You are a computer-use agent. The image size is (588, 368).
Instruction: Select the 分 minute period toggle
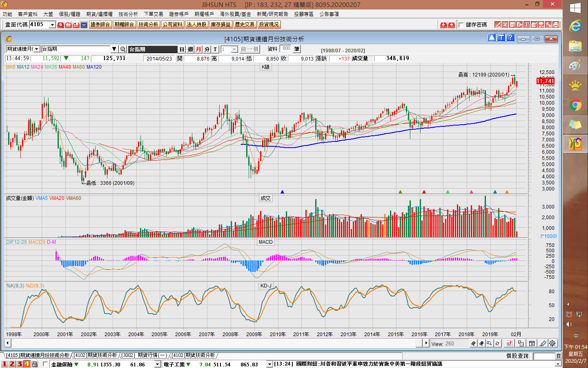tap(207, 49)
